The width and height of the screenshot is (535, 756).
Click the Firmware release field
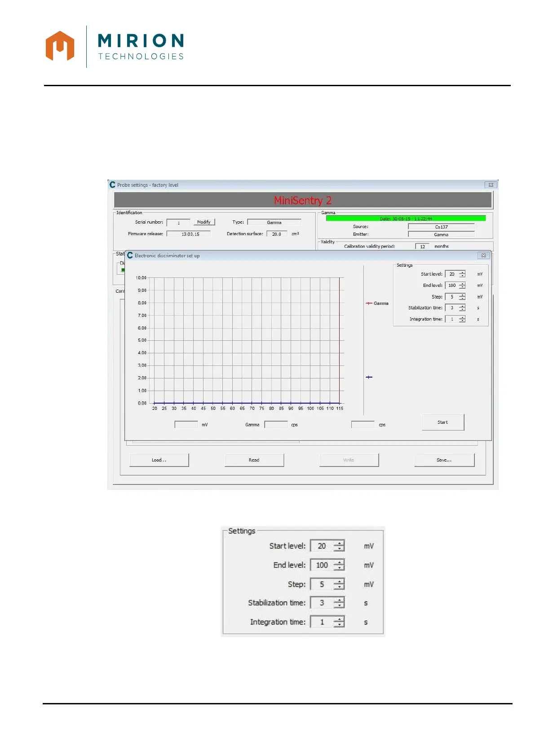[x=189, y=234]
